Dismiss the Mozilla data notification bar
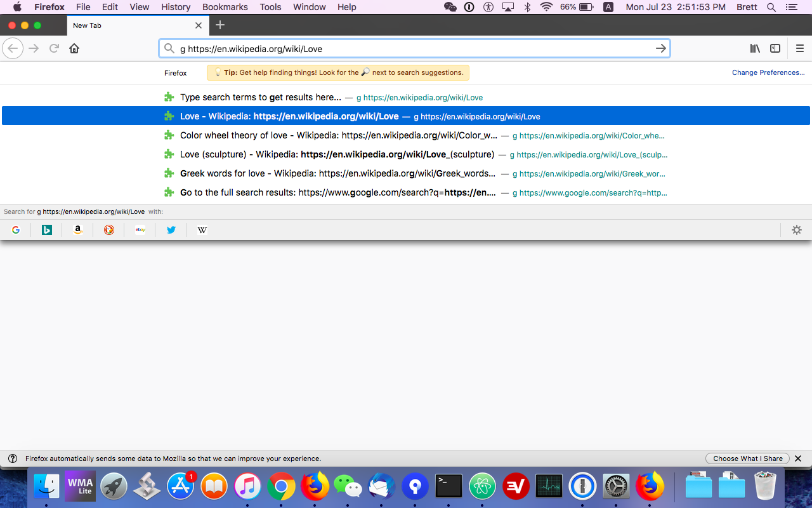Image resolution: width=812 pixels, height=508 pixels. (x=798, y=458)
